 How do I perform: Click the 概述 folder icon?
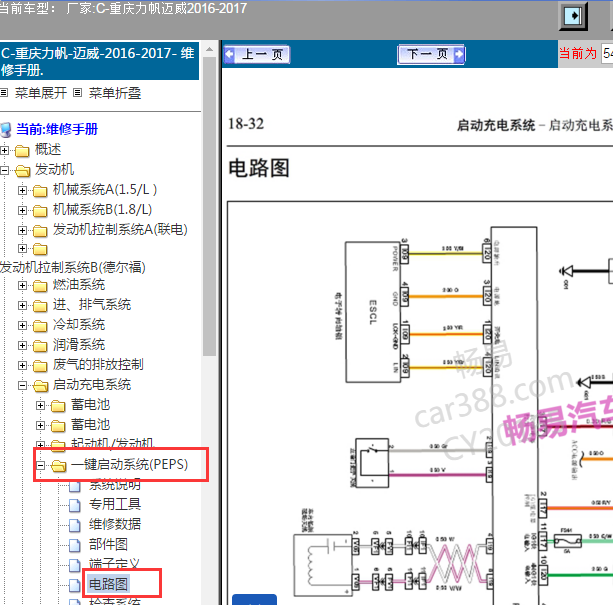[22, 150]
